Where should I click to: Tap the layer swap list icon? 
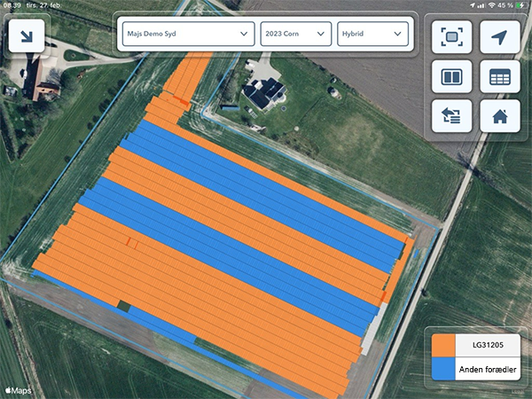[451, 116]
